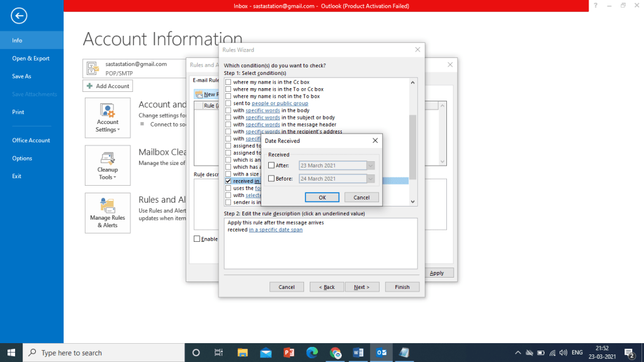
Task: Launch Microsoft Edge from the taskbar
Action: (x=312, y=353)
